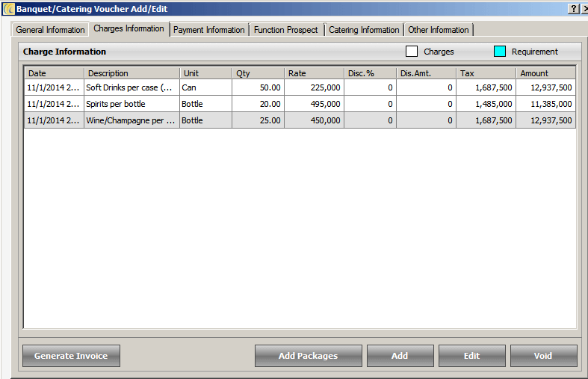
Task: Open the General Information tab
Action: coord(50,30)
